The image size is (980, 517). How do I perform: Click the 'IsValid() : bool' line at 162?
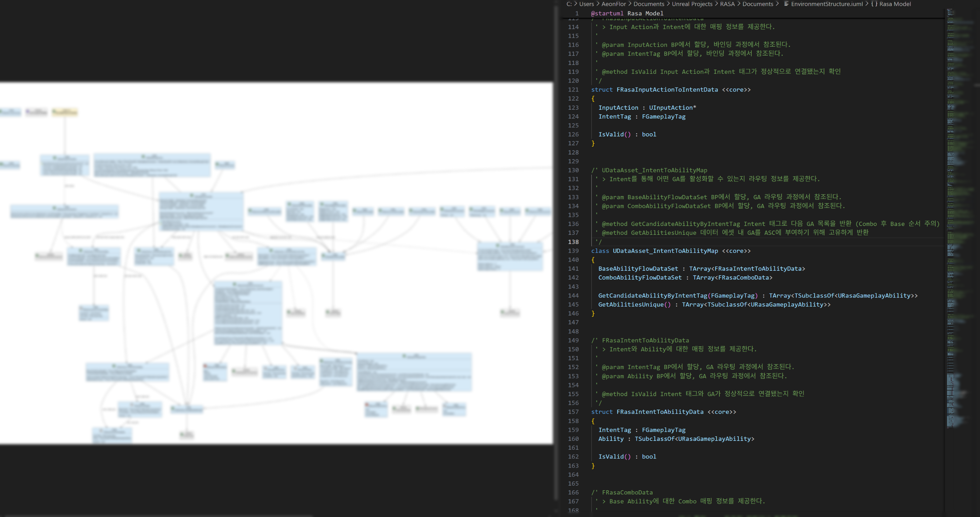coord(627,457)
